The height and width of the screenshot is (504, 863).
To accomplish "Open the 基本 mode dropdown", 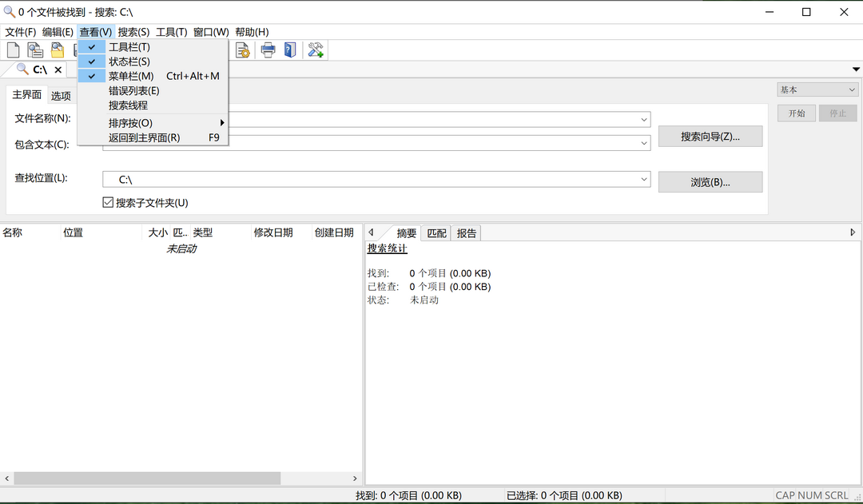I will pyautogui.click(x=853, y=89).
